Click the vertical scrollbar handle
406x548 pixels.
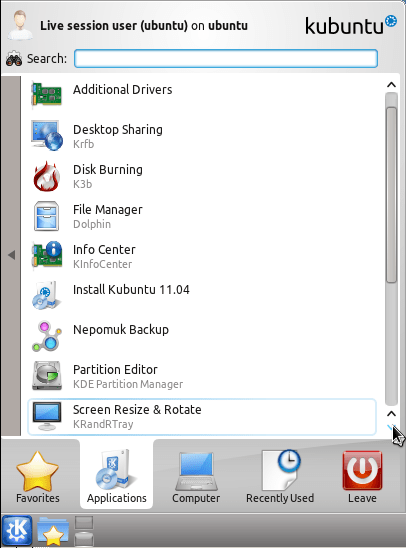391,195
